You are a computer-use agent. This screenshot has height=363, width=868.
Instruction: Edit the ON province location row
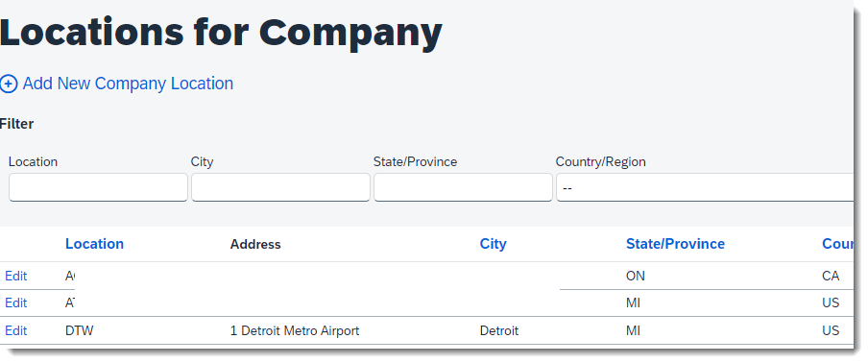[x=16, y=276]
